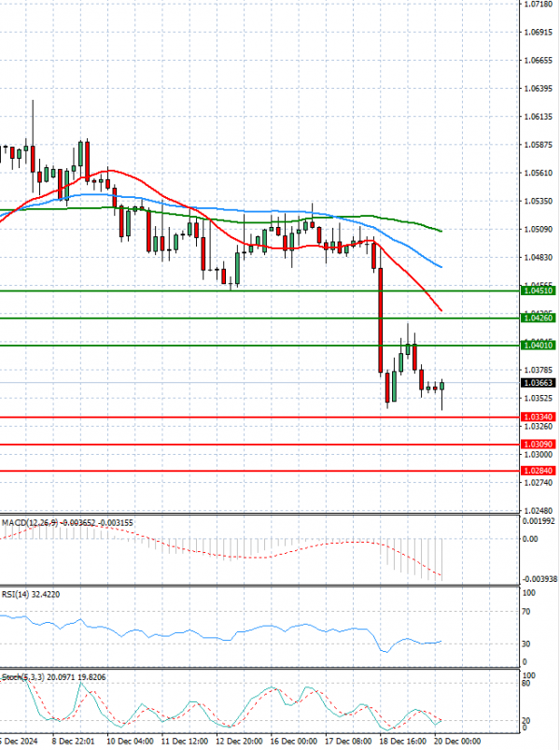
Task: Click the 1.06395 price axis label
Action: point(539,89)
